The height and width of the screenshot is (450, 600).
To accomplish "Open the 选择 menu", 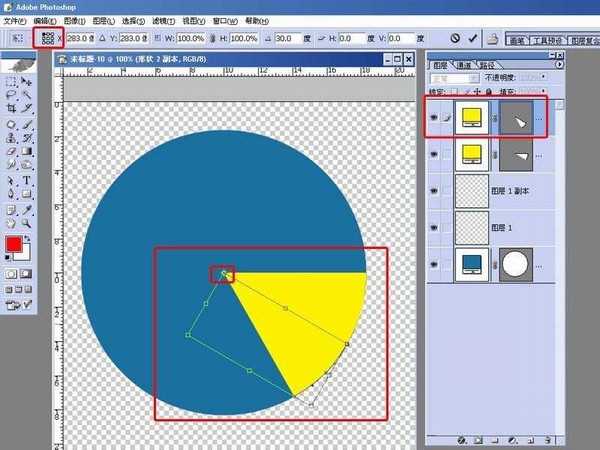I will pyautogui.click(x=134, y=21).
